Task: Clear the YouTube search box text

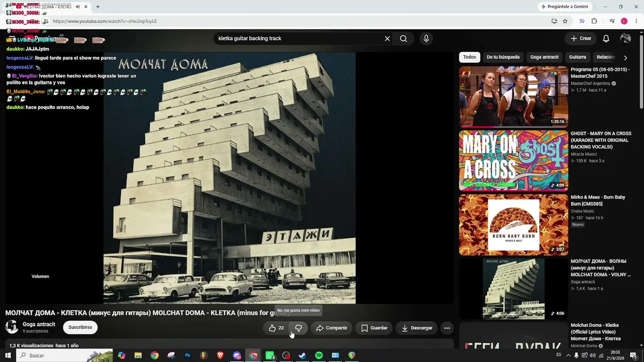Action: [x=387, y=39]
